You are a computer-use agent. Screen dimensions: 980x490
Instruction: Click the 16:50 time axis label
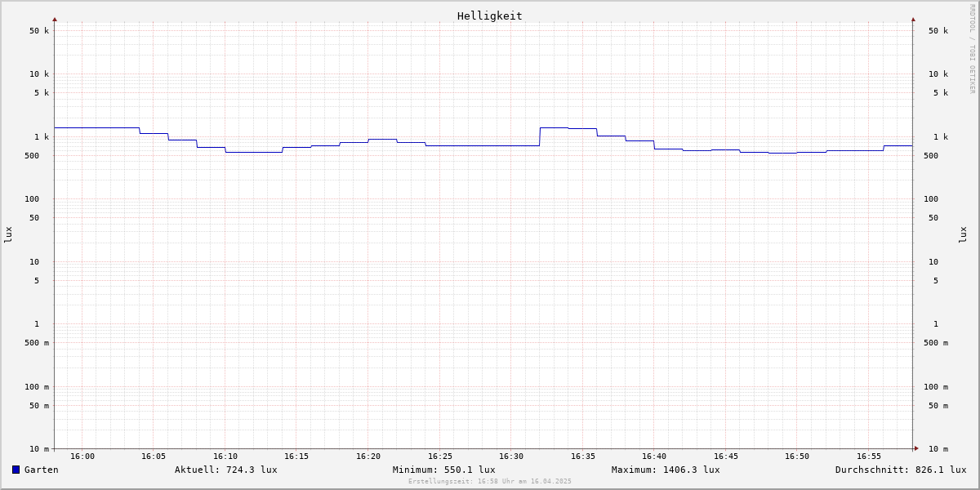pos(797,457)
